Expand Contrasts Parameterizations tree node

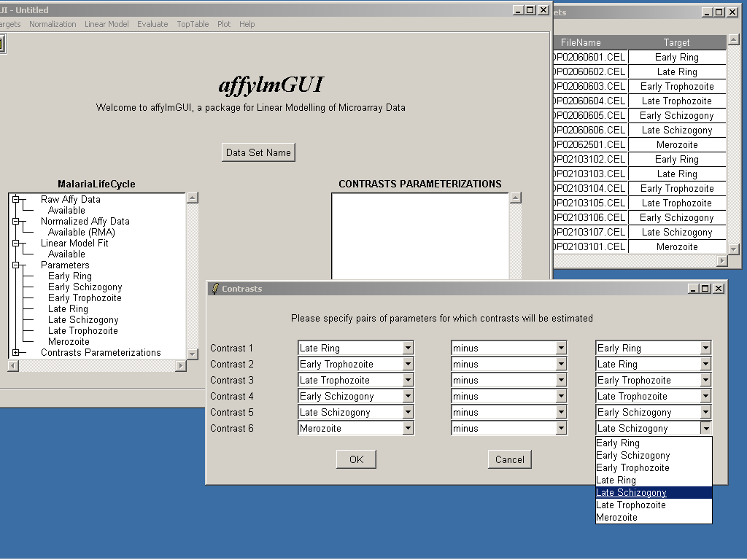click(15, 353)
